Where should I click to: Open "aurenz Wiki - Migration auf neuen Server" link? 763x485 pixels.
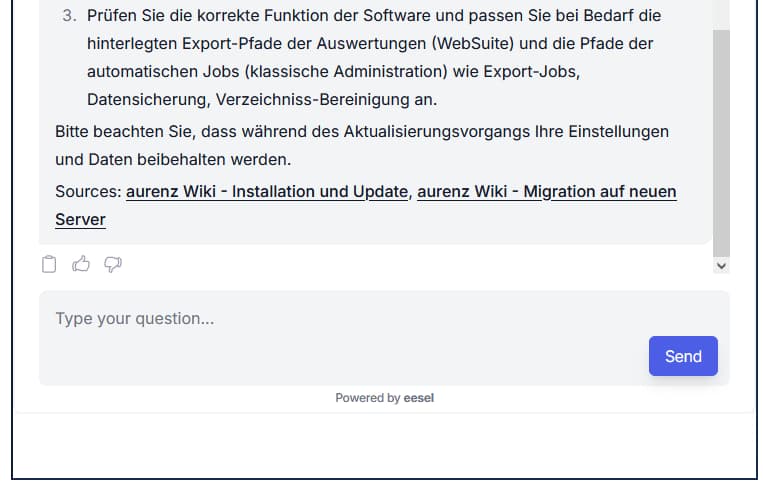(x=546, y=191)
